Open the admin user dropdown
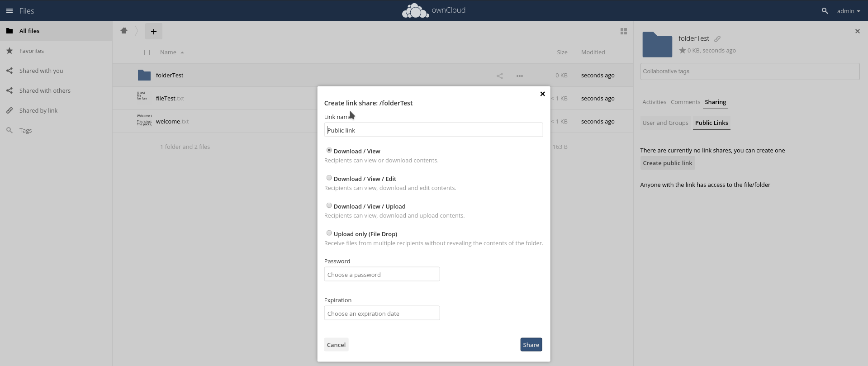This screenshot has width=868, height=366. (848, 11)
